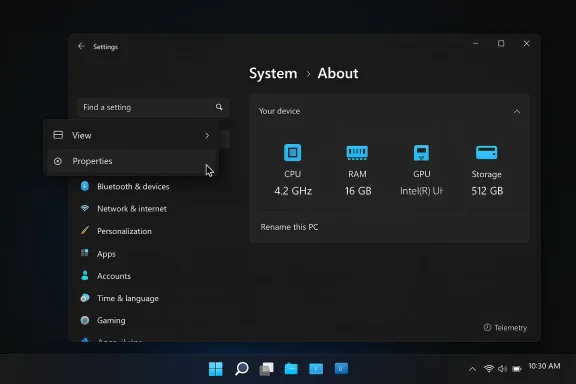Click the search magnifier in Find a setting
Image resolution: width=576 pixels, height=384 pixels.
(x=219, y=107)
